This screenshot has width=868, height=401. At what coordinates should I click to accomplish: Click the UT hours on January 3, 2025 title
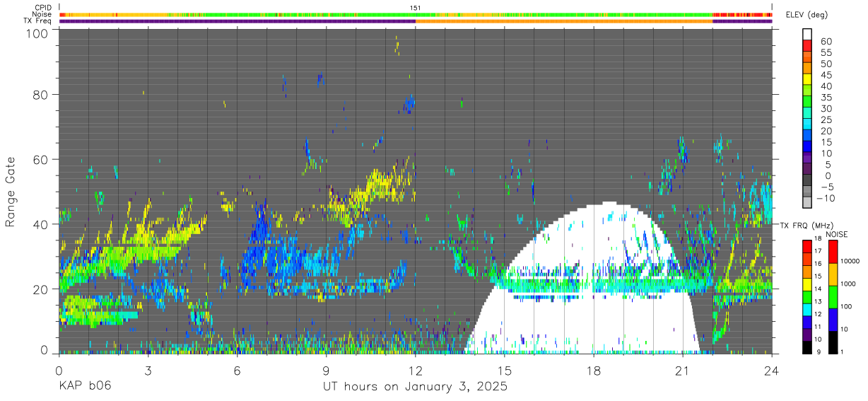pyautogui.click(x=415, y=387)
